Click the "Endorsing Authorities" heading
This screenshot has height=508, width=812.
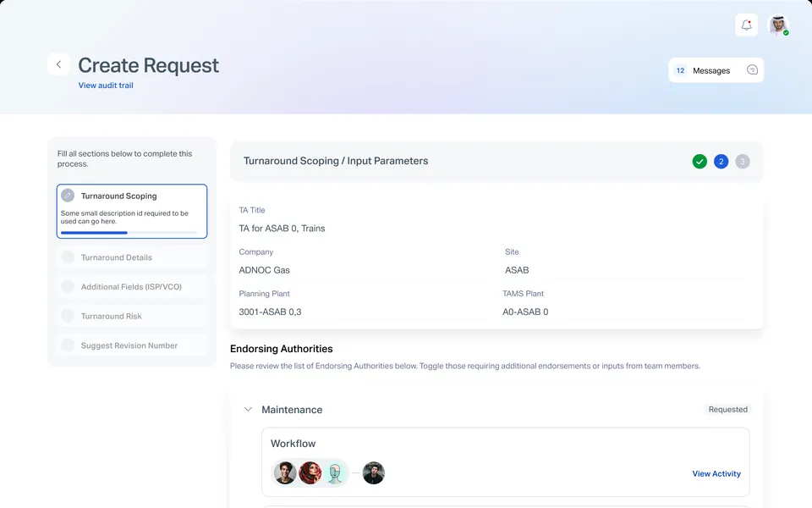point(281,349)
